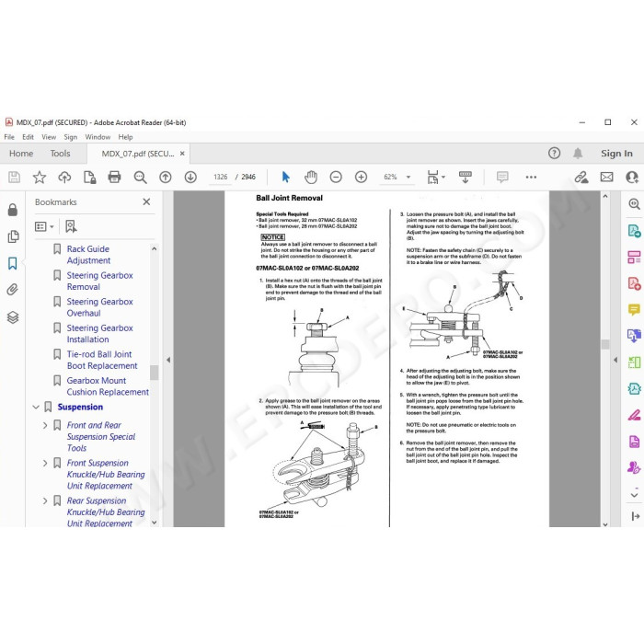Switch to the Tools tab
The height and width of the screenshot is (644, 644).
(x=60, y=154)
